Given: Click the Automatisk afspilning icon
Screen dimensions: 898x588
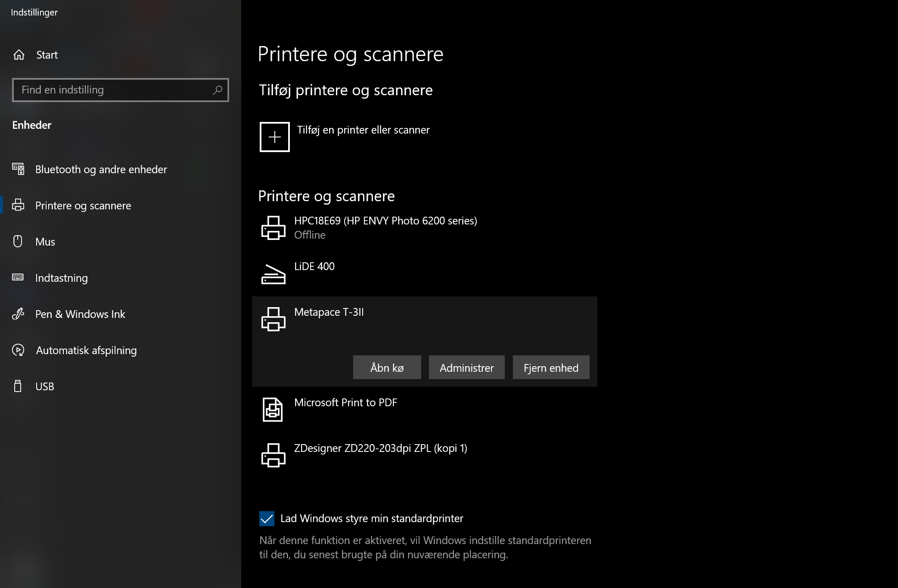Looking at the screenshot, I should pos(18,350).
